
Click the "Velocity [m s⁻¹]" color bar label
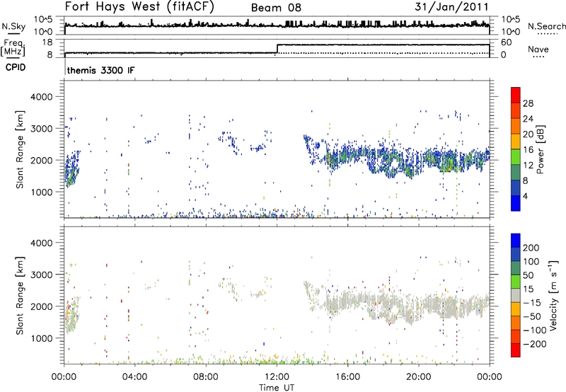553,296
